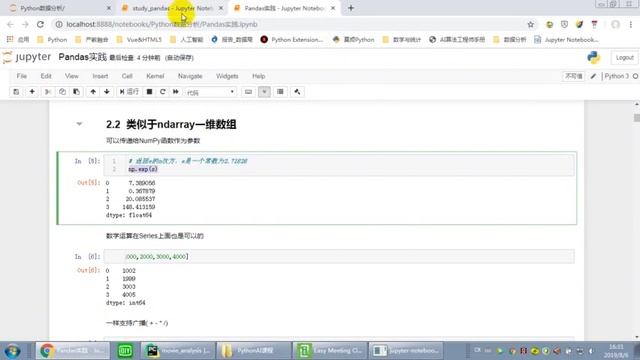Screen dimensions: 640x360
Task: Cut the selected cell with the scissors icon
Action: [48, 92]
